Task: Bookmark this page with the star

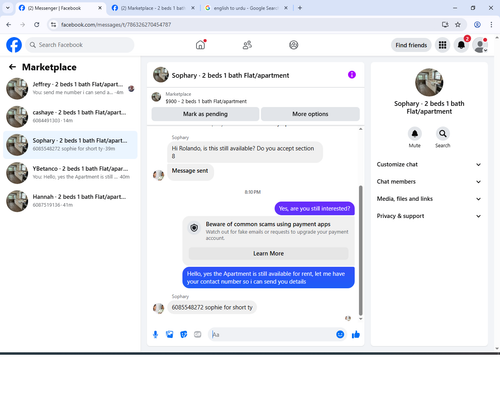Action: pyautogui.click(x=458, y=25)
